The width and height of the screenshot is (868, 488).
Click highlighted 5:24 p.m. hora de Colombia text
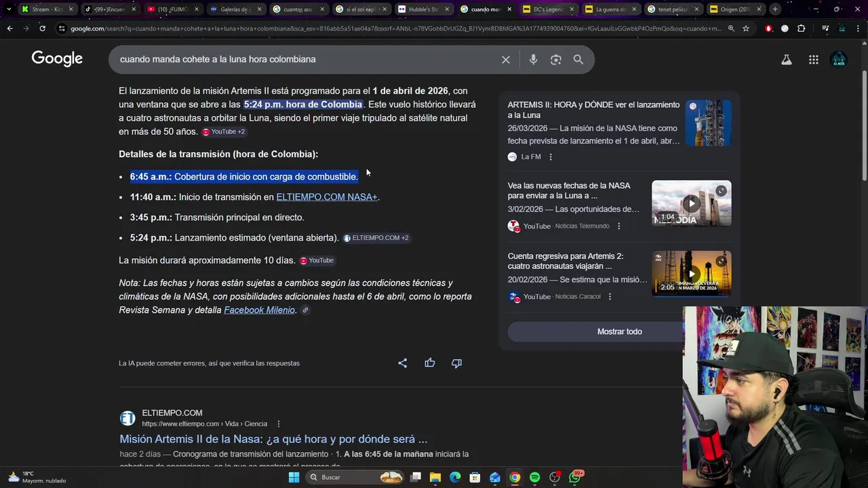(x=303, y=104)
